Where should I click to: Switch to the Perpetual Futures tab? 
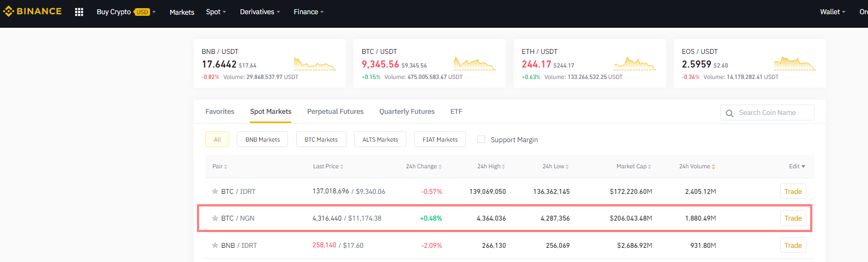tap(336, 112)
